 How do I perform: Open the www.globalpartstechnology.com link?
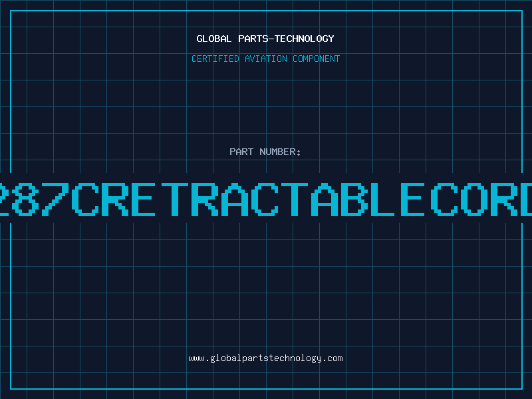pyautogui.click(x=265, y=358)
